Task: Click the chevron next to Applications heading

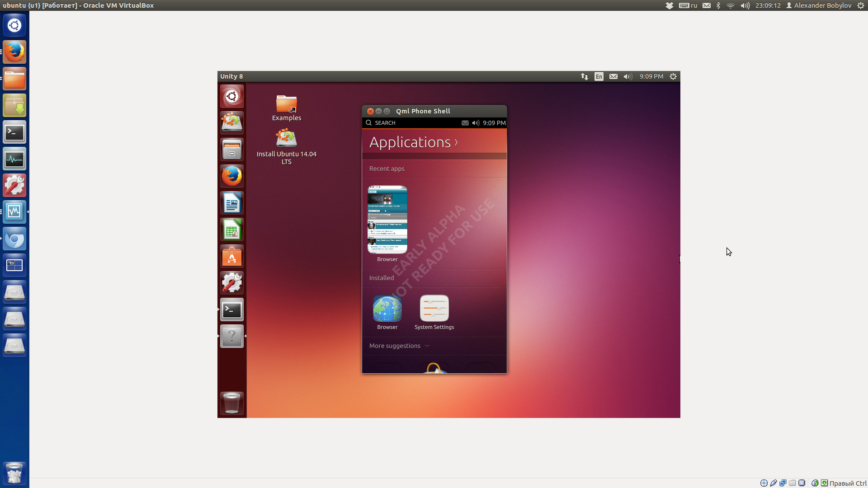Action: tap(456, 143)
